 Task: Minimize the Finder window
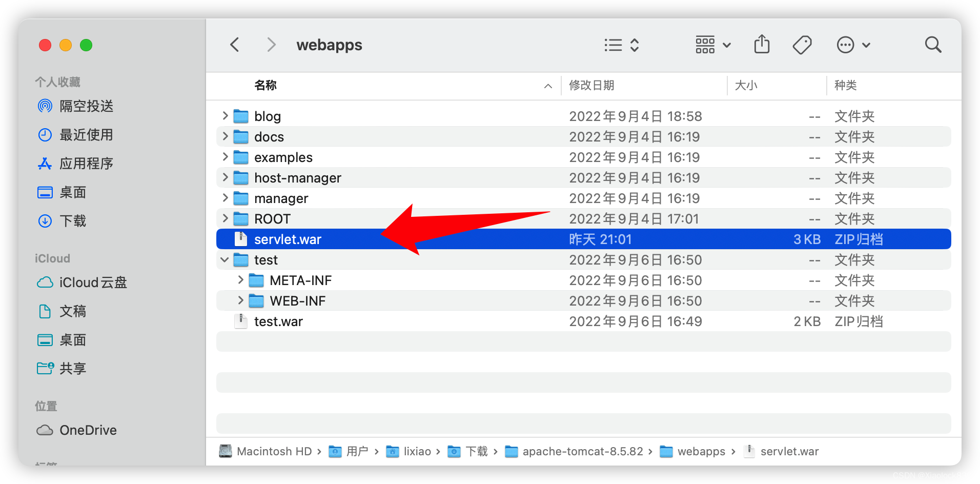click(66, 45)
